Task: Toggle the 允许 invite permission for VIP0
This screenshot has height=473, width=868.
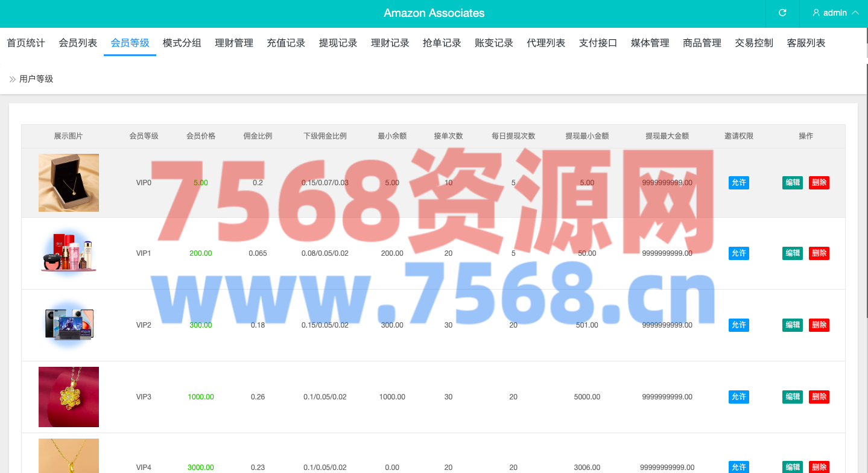Action: 738,183
